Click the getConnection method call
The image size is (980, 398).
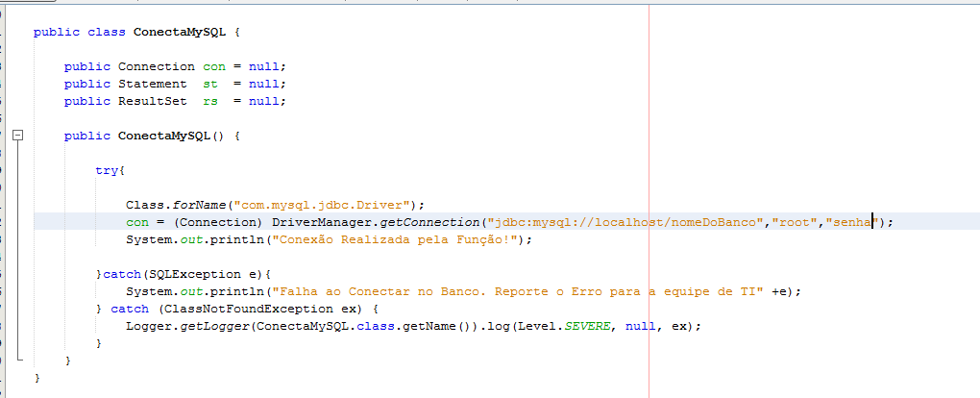click(x=429, y=222)
